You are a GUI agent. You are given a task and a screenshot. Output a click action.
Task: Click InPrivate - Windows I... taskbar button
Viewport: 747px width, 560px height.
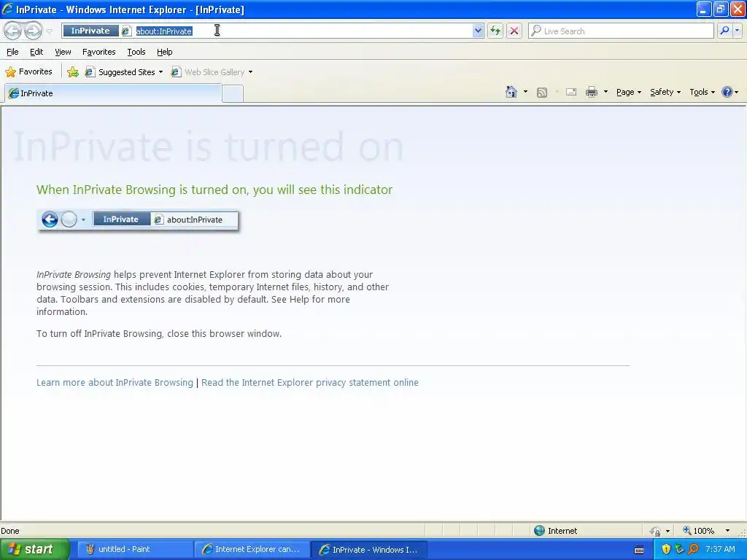click(x=368, y=550)
